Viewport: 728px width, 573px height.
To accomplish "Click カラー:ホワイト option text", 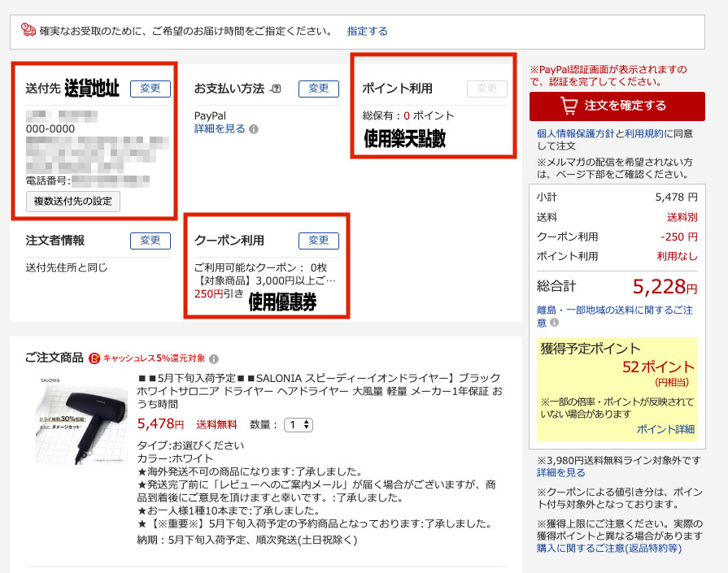I will point(175,458).
